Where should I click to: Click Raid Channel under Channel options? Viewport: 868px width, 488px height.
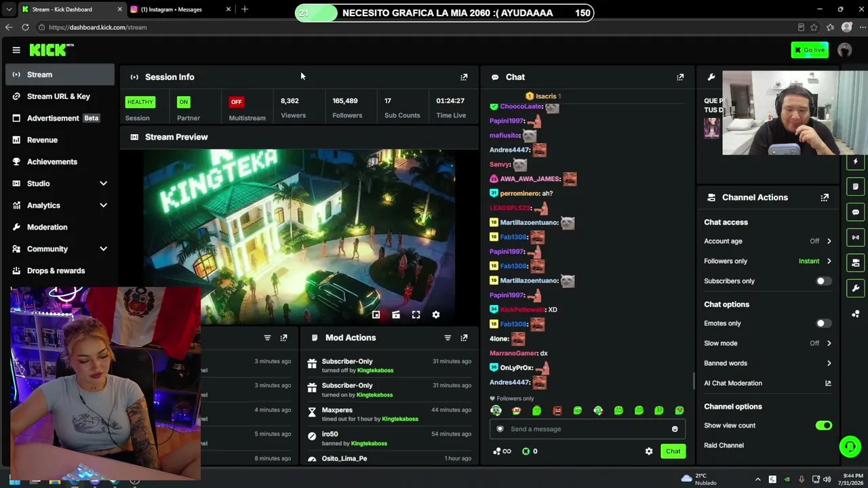click(x=724, y=445)
